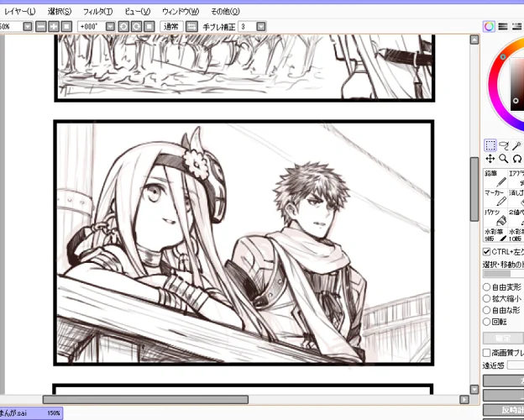Select the lasso selection tool
The height and width of the screenshot is (420, 524).
504,145
